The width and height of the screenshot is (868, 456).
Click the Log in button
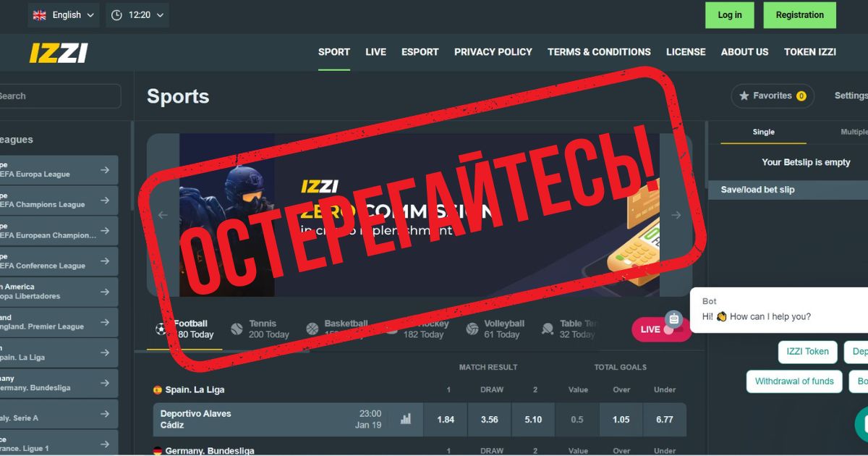pos(730,15)
